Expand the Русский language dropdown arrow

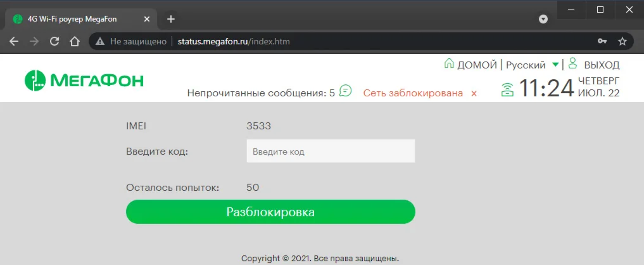click(555, 65)
